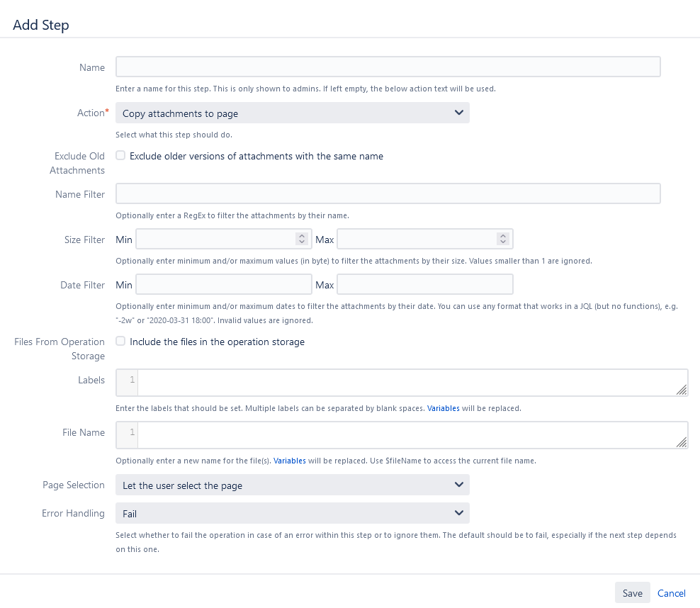The height and width of the screenshot is (608, 700).
Task: Open Variables link under Labels
Action: [443, 409]
